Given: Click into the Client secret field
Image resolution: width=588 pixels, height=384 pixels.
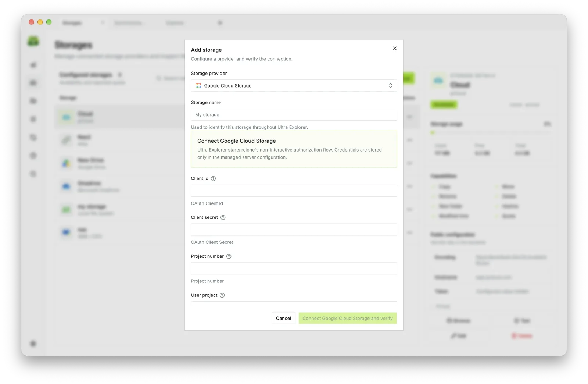Looking at the screenshot, I should point(294,230).
